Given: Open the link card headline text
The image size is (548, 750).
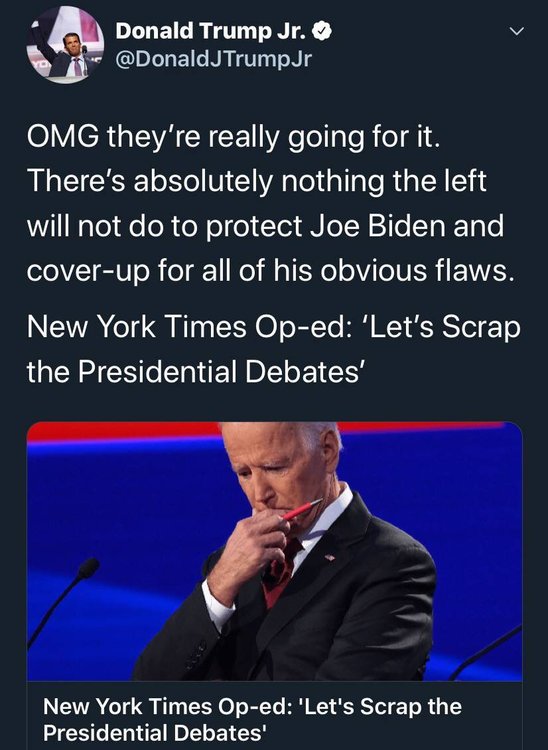Looking at the screenshot, I should coord(252,719).
